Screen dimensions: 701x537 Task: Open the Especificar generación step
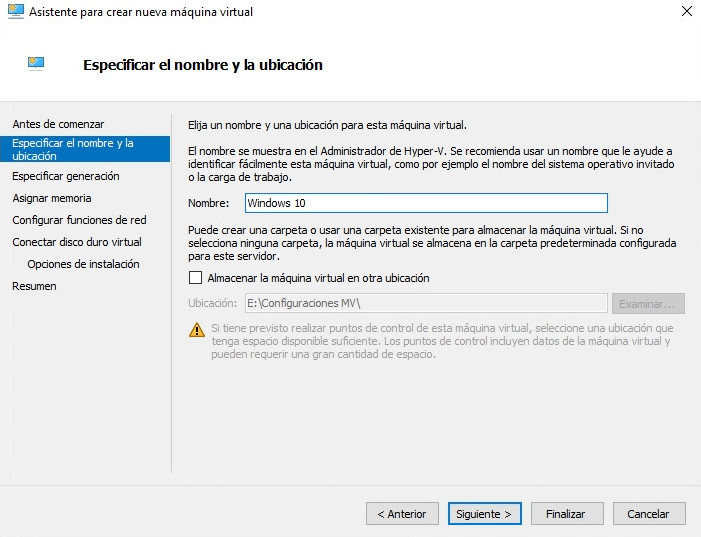pyautogui.click(x=65, y=176)
